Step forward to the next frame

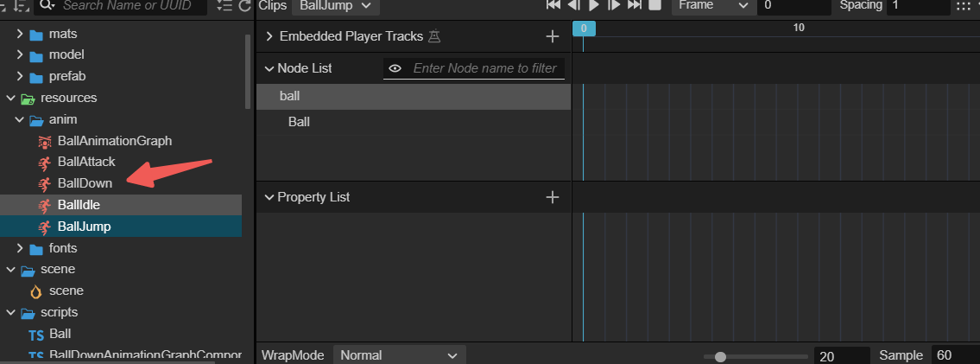pyautogui.click(x=614, y=5)
